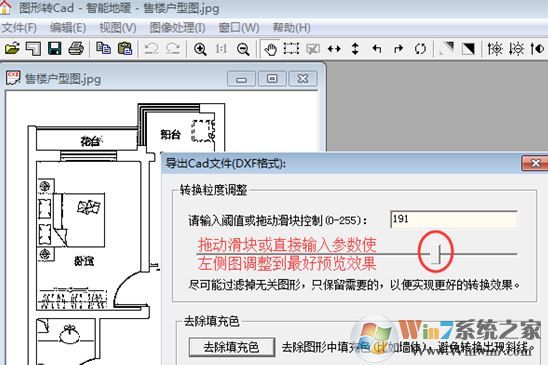This screenshot has width=548, height=365.
Task: Open the 文件(F) menu
Action: click(19, 27)
